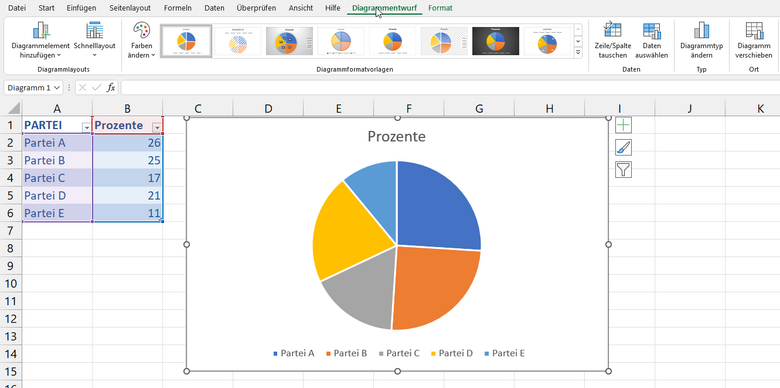Open the Schnelllayout gallery
Image resolution: width=780 pixels, height=388 pixels.
[x=95, y=41]
